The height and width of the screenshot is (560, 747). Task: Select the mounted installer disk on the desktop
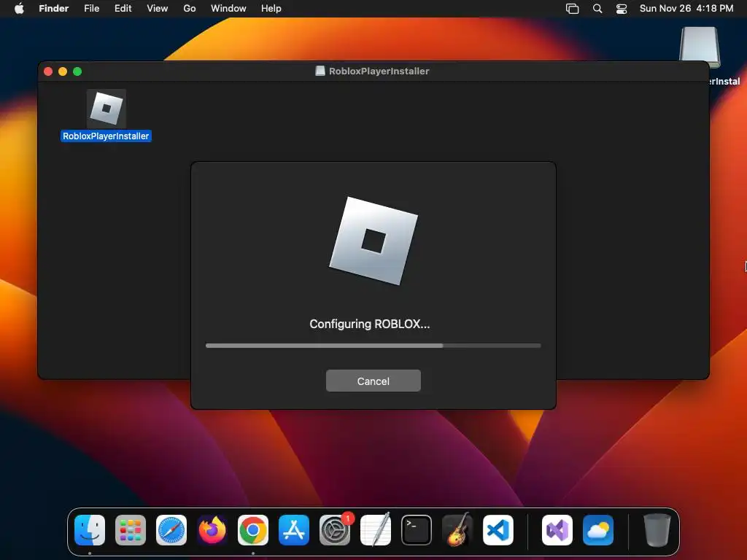(x=700, y=46)
